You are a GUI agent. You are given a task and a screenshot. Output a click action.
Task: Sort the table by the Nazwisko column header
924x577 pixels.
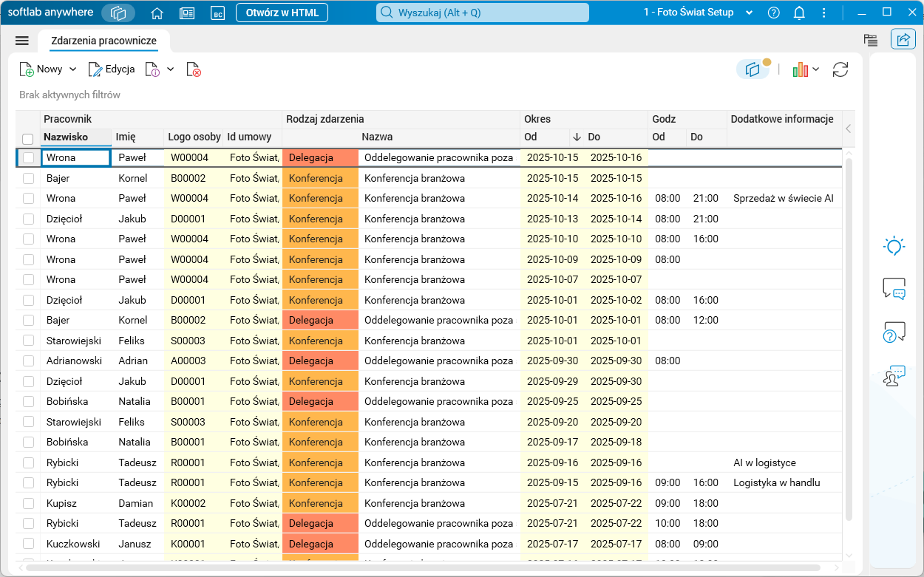pyautogui.click(x=66, y=137)
